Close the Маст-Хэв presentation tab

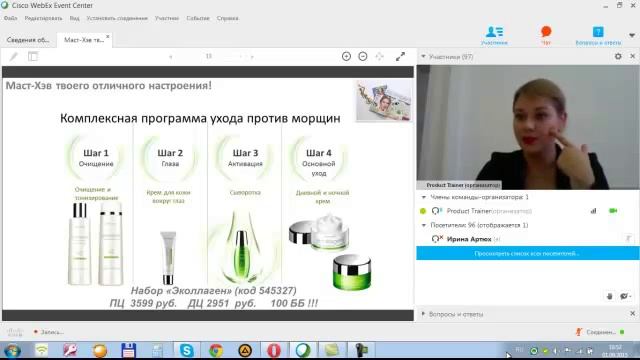[108, 37]
